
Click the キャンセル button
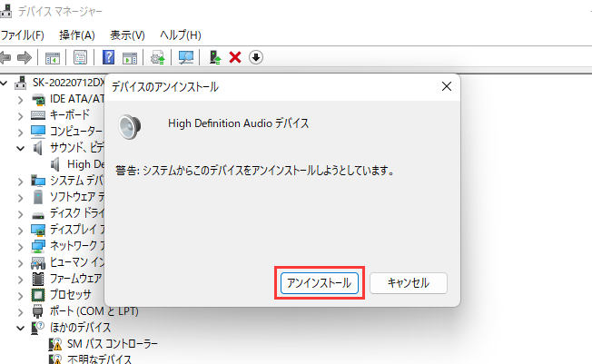409,283
